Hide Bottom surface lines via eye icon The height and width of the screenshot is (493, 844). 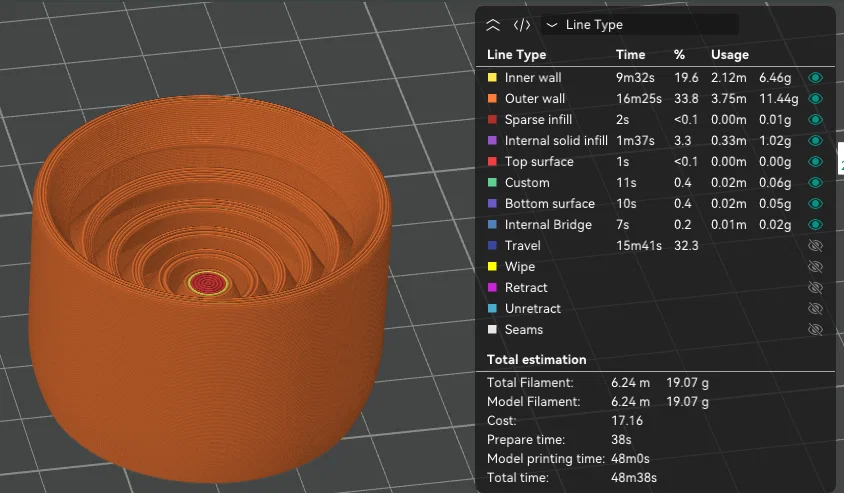point(815,203)
